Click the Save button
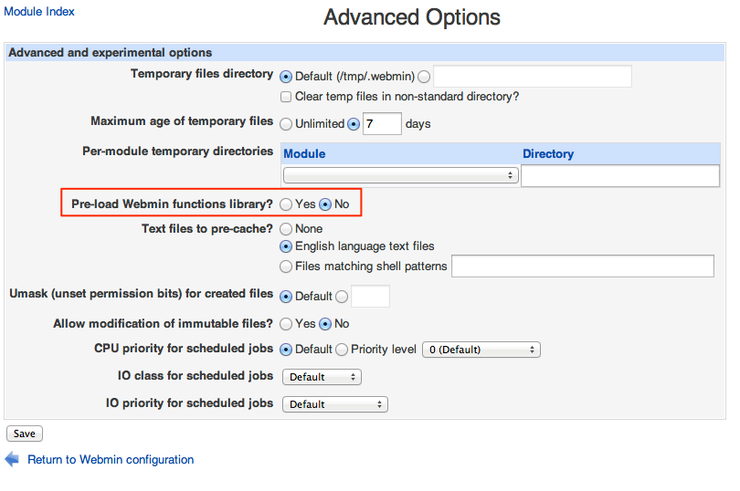Viewport: 740px width, 491px height. [25, 433]
